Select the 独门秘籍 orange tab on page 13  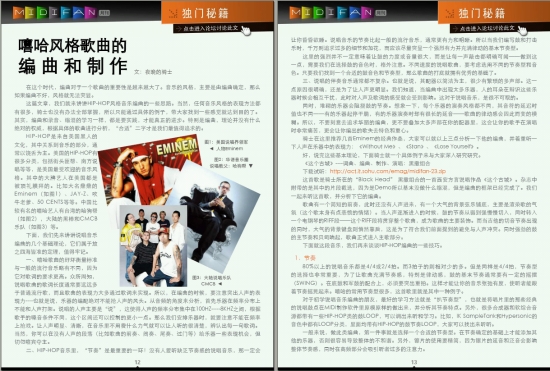494,12
